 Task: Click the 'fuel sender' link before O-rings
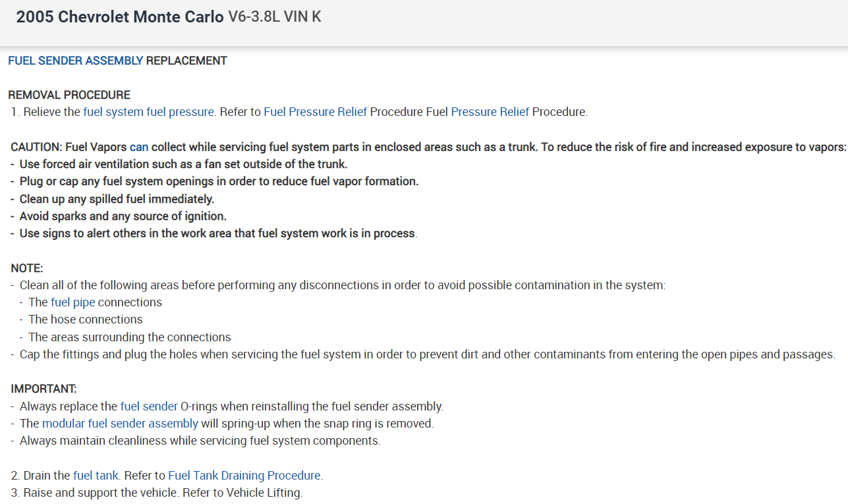[149, 406]
